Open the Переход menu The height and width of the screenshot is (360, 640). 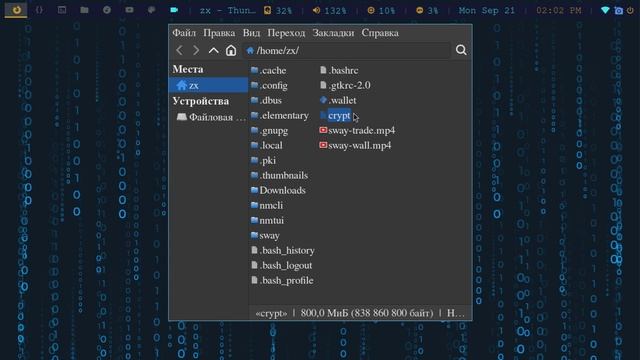(286, 33)
